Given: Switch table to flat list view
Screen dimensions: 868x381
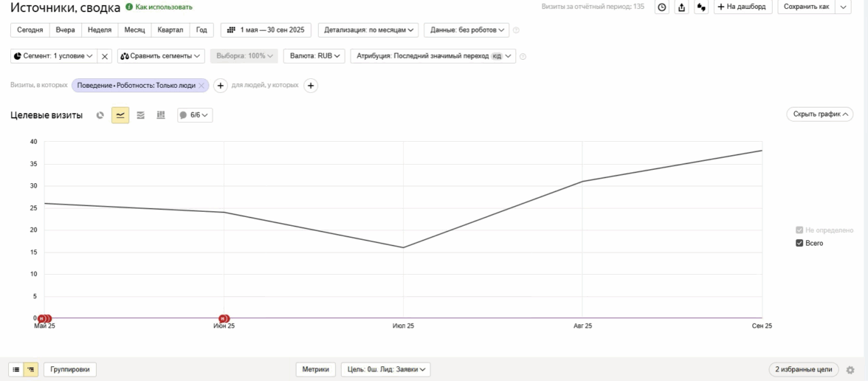Looking at the screenshot, I should 16,370.
